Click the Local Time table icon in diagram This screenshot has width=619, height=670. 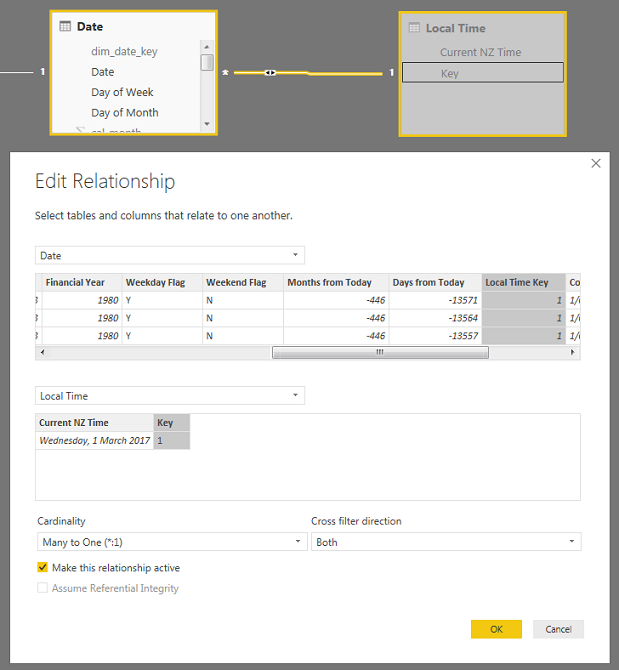(x=414, y=28)
